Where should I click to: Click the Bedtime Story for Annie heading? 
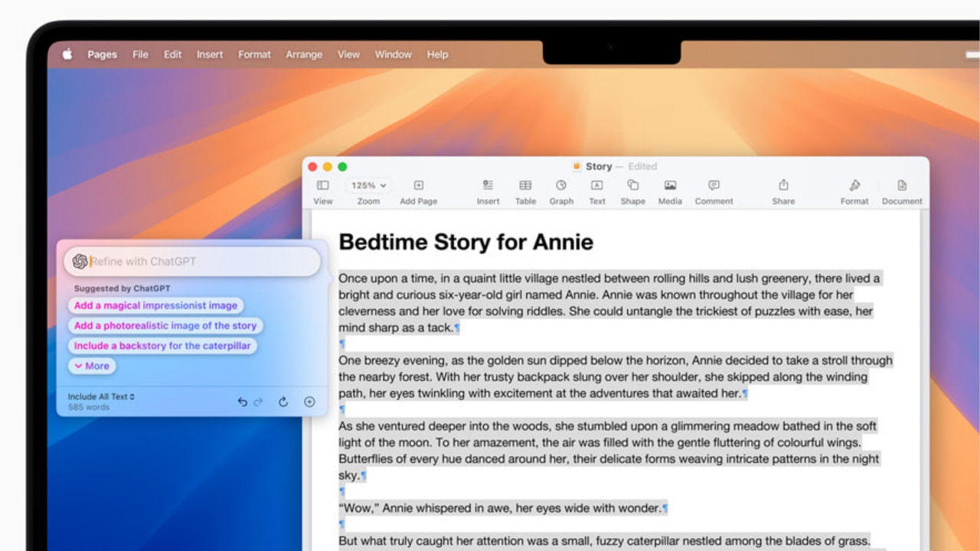click(x=465, y=242)
